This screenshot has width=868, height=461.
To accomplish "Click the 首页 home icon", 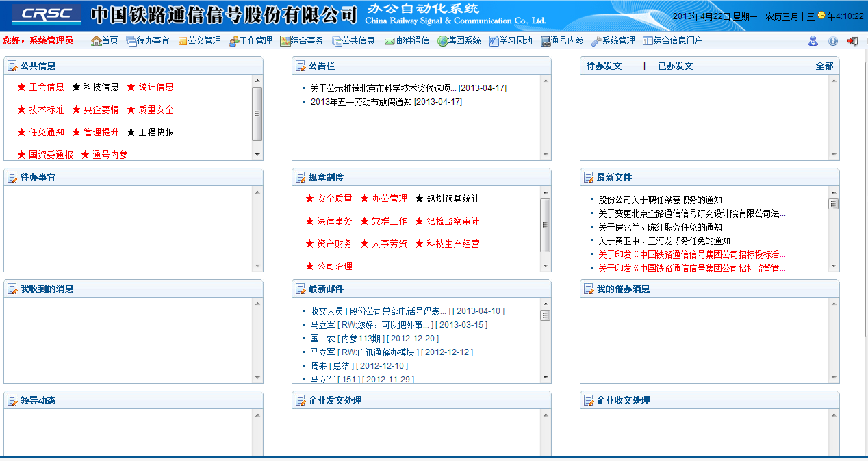I will pyautogui.click(x=97, y=41).
